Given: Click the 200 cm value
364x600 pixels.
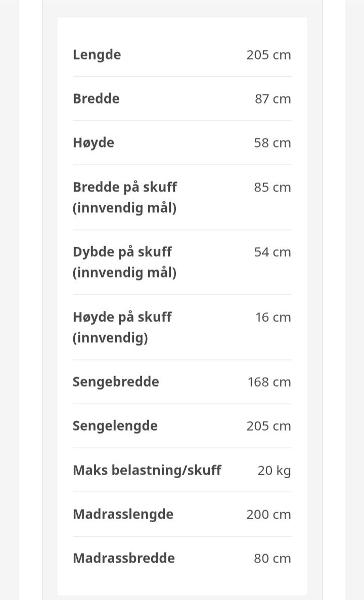Looking at the screenshot, I should click(268, 515).
